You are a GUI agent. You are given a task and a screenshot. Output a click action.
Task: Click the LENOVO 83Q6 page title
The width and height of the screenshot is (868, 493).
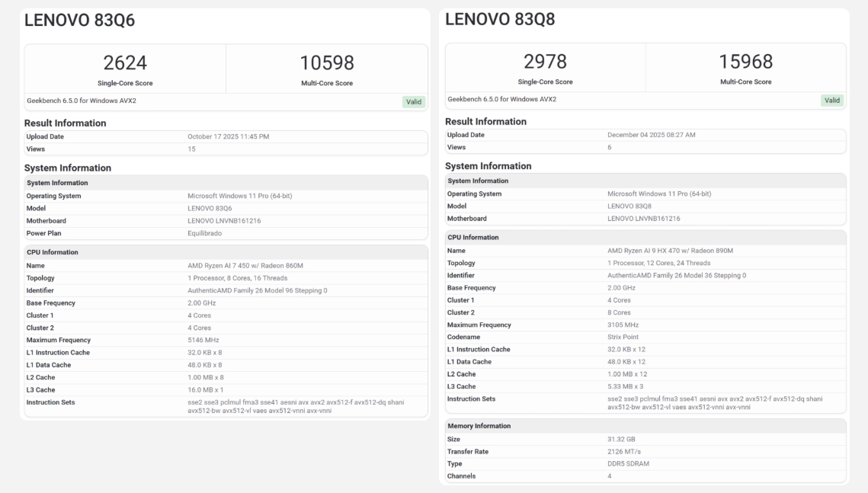tap(80, 21)
